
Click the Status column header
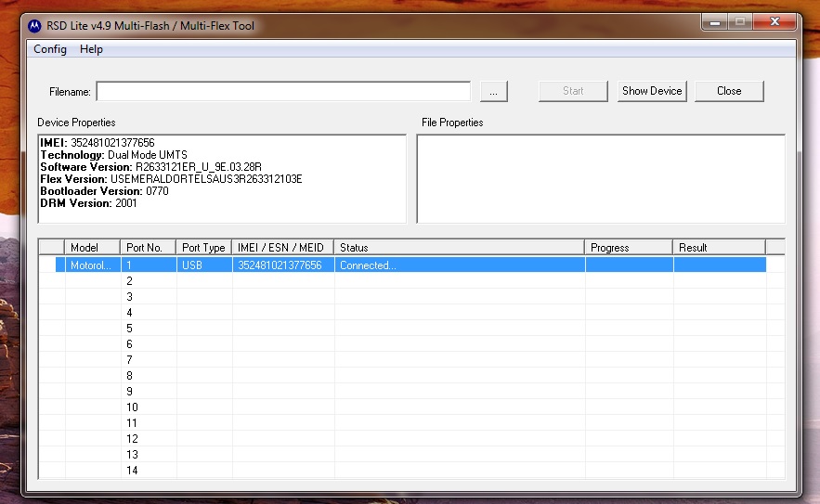(459, 247)
